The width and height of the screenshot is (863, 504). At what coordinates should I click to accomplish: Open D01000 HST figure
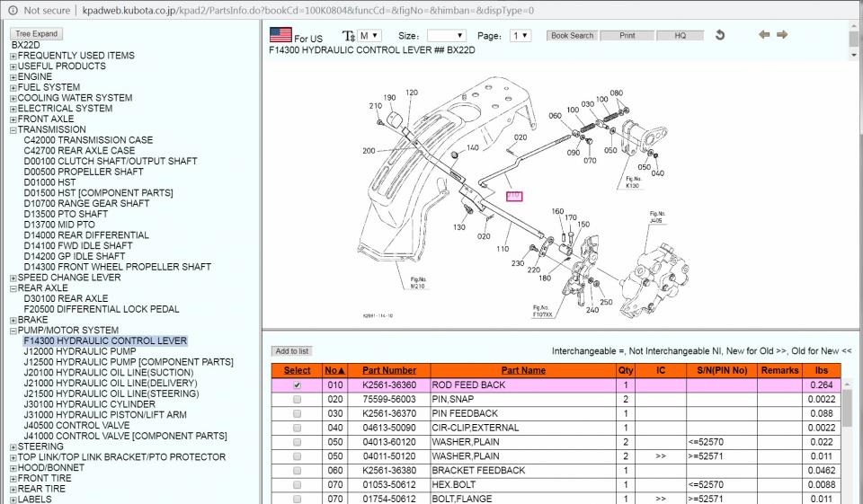pos(49,182)
